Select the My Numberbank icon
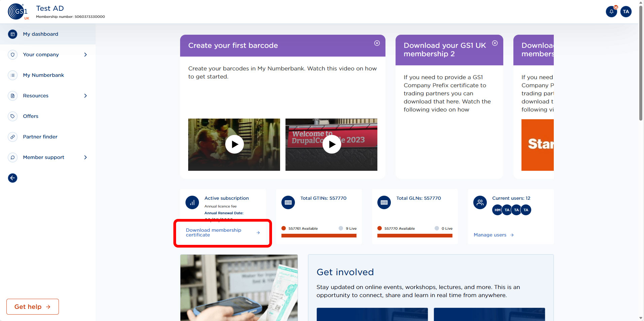This screenshot has height=321, width=644. [12, 75]
